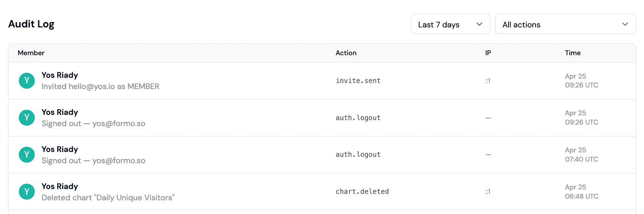Click avatar in chart.deleted row
This screenshot has width=644, height=214.
(x=27, y=192)
